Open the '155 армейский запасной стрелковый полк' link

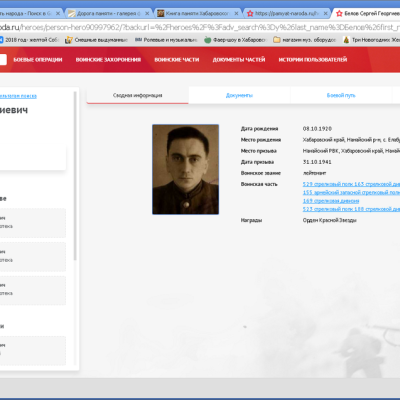tap(351, 192)
